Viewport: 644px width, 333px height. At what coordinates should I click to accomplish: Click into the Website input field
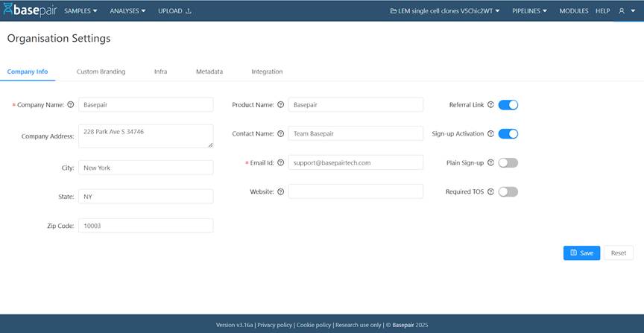point(356,191)
